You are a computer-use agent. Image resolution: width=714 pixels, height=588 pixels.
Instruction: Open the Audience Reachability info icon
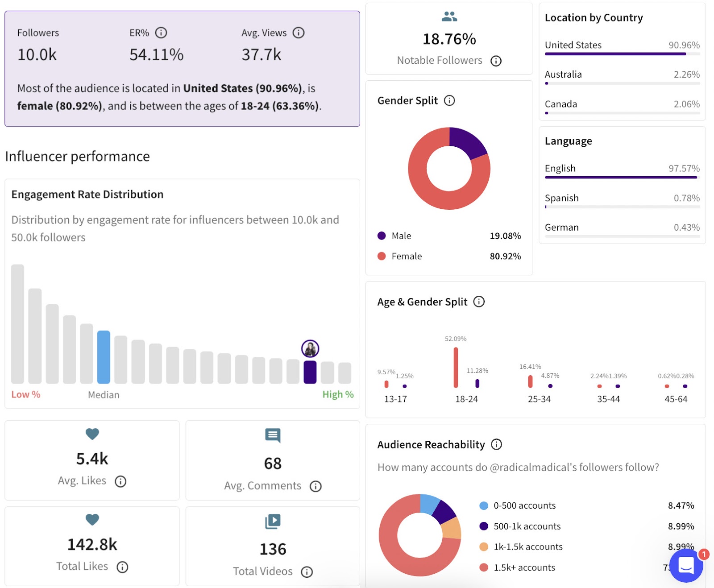[497, 444]
